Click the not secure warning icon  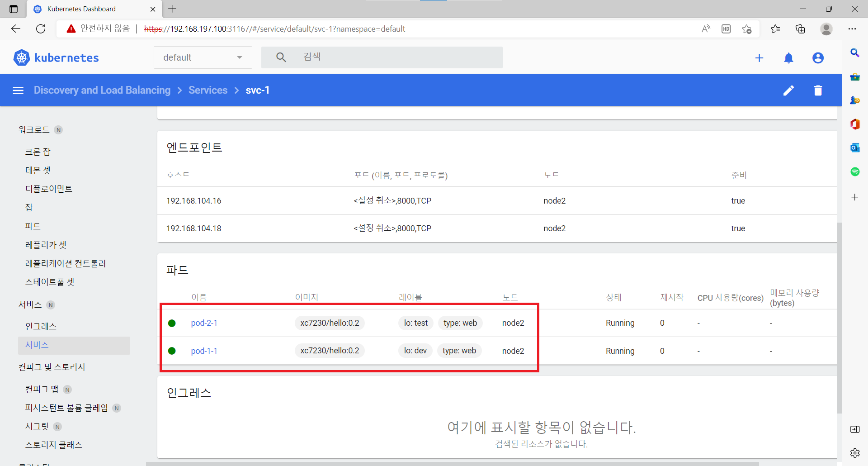[x=71, y=29]
